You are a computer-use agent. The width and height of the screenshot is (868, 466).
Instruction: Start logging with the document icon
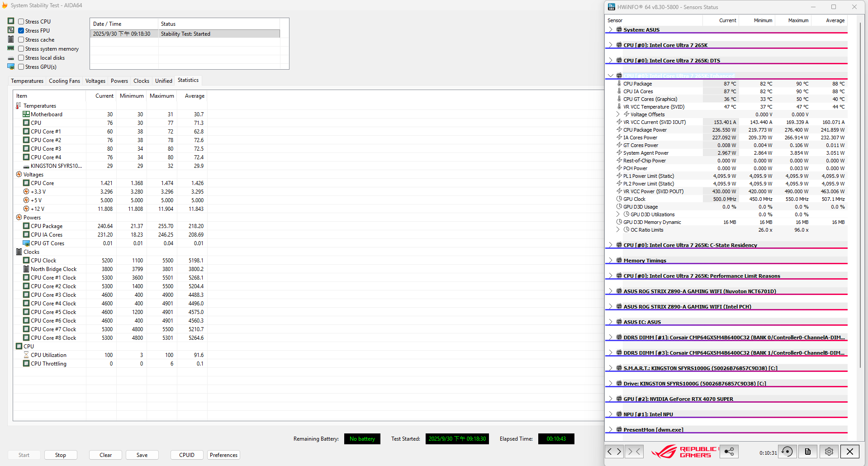pyautogui.click(x=808, y=451)
